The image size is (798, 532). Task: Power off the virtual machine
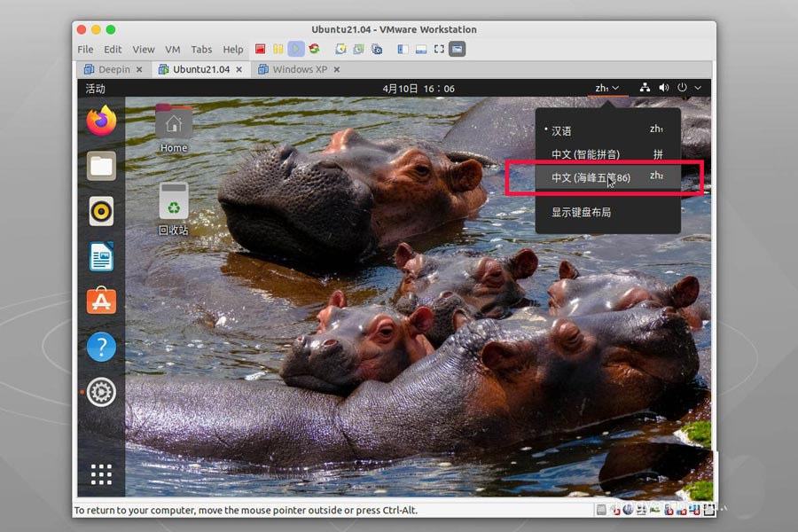pyautogui.click(x=262, y=49)
